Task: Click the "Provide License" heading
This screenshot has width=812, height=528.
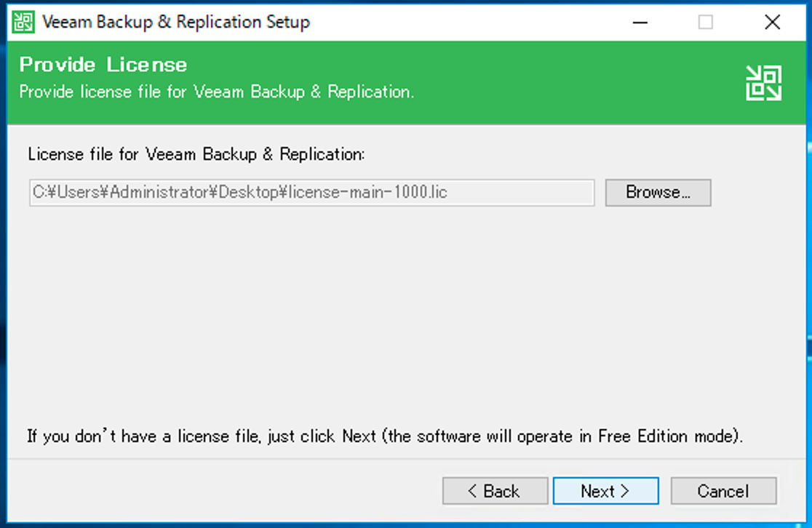Action: pyautogui.click(x=103, y=65)
